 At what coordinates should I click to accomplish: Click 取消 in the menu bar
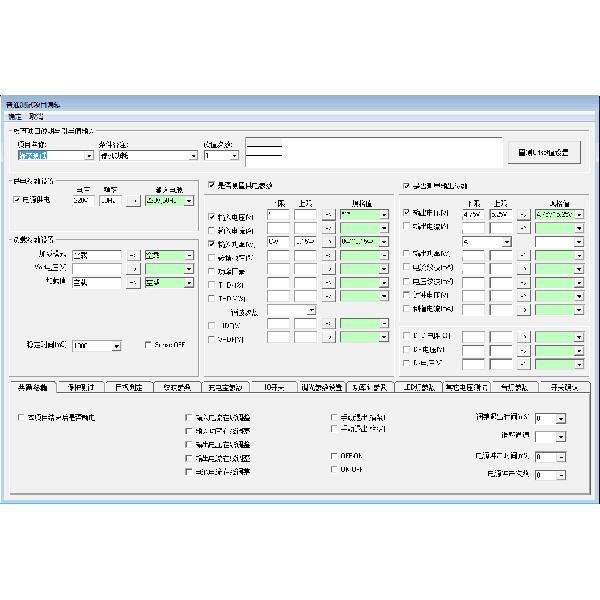click(x=36, y=117)
